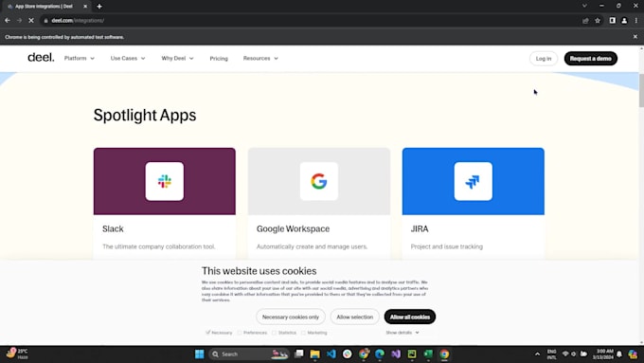644x363 pixels.
Task: Expand the Resources menu
Action: tap(260, 59)
